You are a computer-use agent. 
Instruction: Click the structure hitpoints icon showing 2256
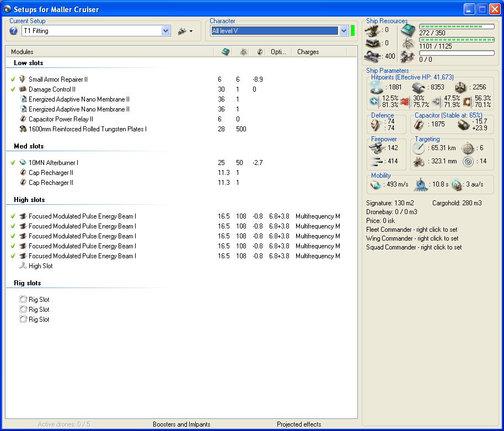pos(460,87)
